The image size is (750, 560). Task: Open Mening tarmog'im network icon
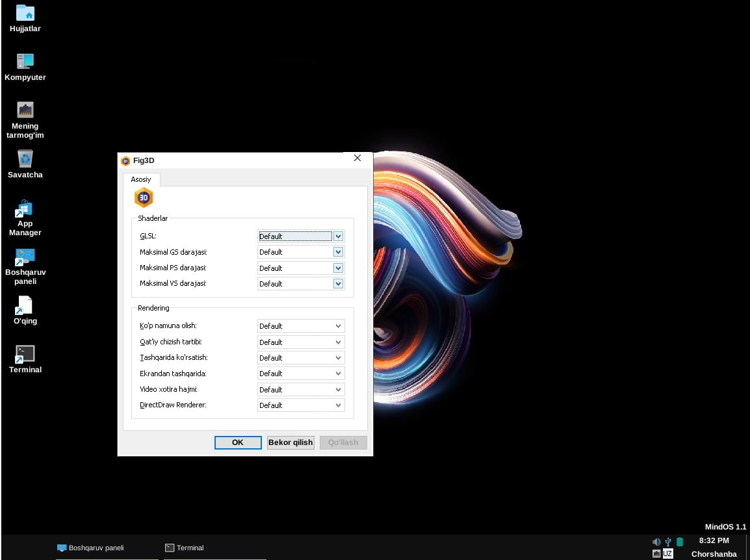(25, 110)
